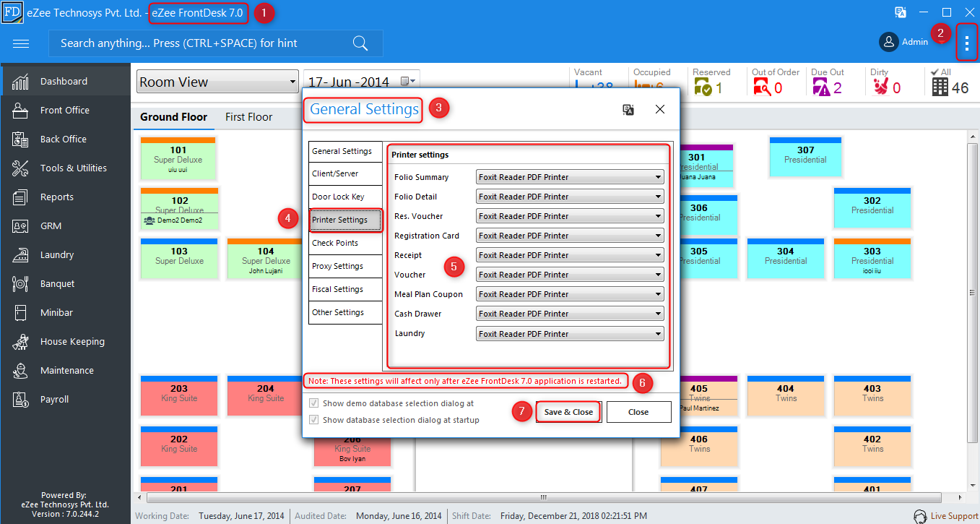980x524 pixels.
Task: Open the hamburger menu icon
Action: (21, 43)
